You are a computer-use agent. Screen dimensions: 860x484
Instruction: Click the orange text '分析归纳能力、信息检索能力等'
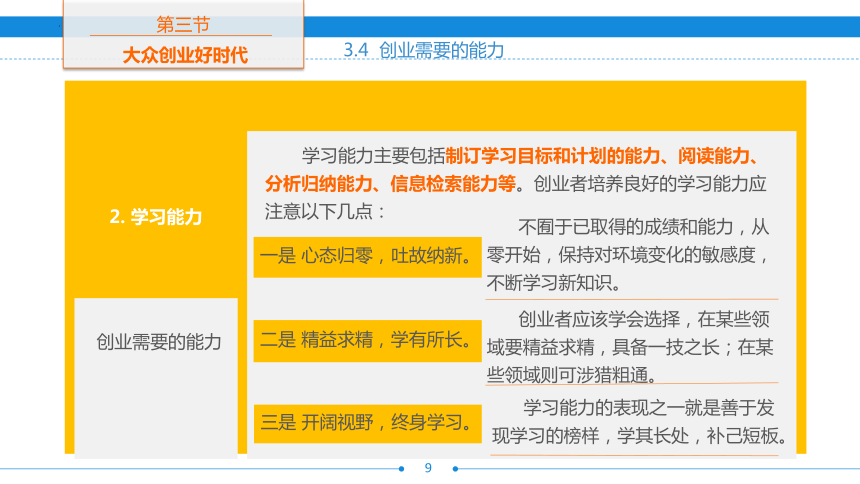point(390,183)
